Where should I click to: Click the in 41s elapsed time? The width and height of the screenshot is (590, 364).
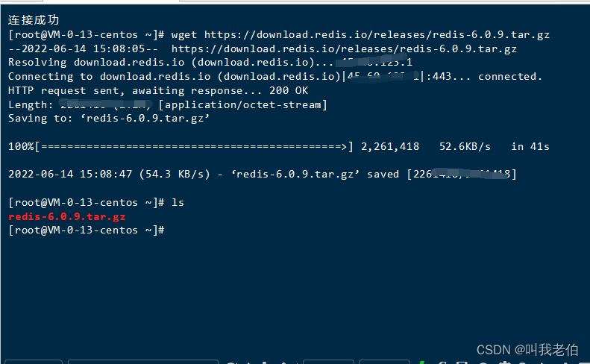coord(530,146)
